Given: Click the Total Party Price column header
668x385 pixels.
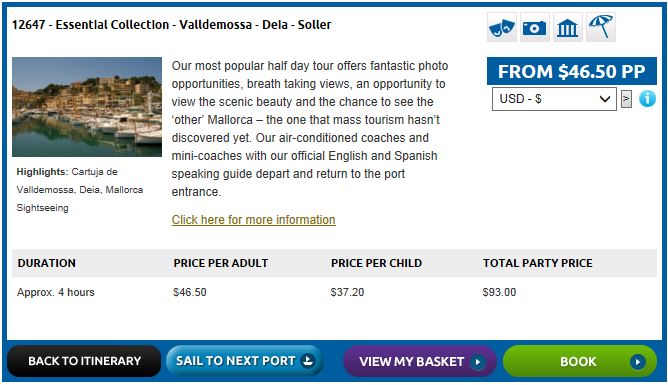Looking at the screenshot, I should point(538,263).
